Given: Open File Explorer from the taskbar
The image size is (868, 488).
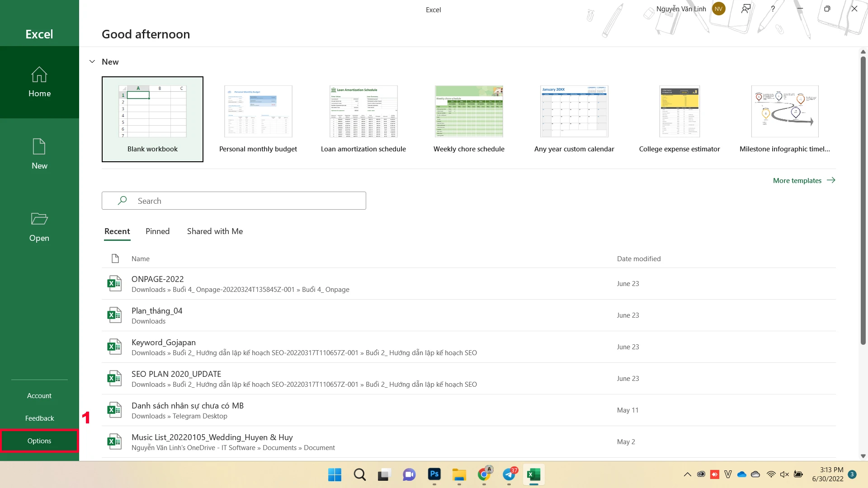Looking at the screenshot, I should [x=459, y=474].
